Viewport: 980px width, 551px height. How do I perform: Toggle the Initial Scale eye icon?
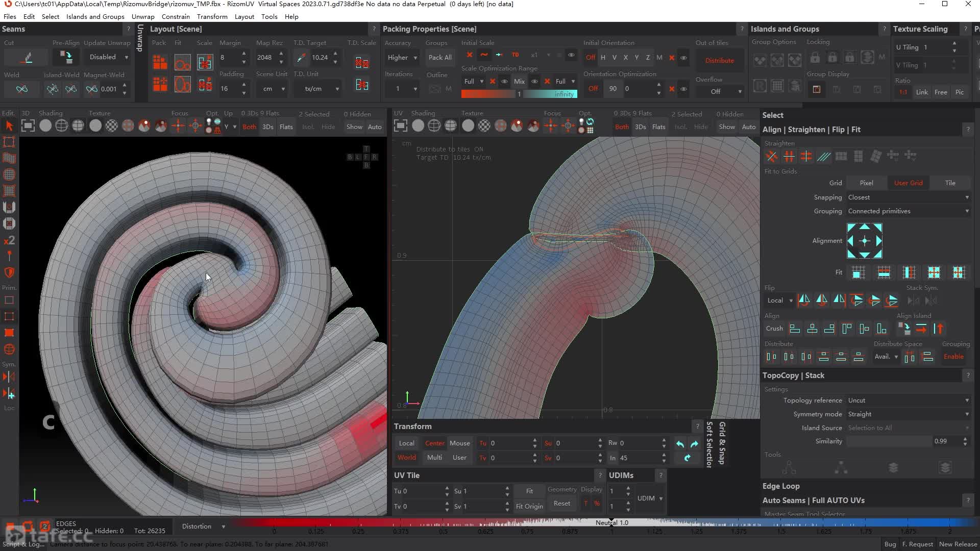571,55
